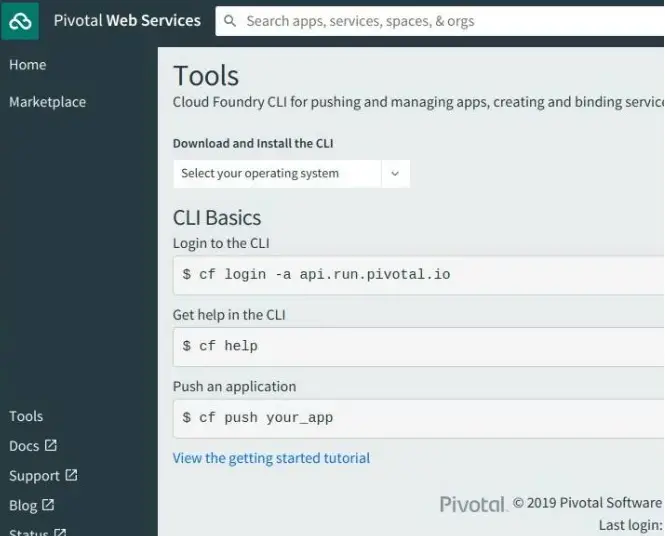Screen dimensions: 665x536
Task: Click the © 2019 Pivotal Software footer text
Action: point(588,503)
